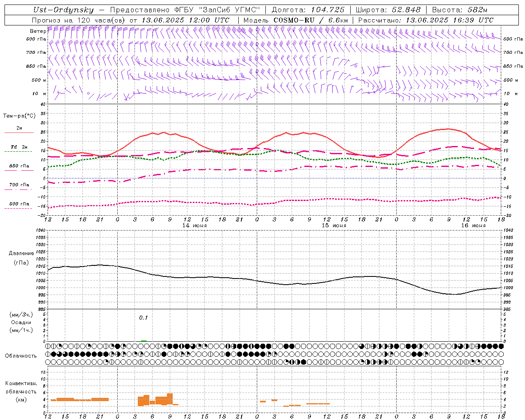Image resolution: width=525 pixels, height=420 pixels.
Task: Click the '(мм/1ч.)' precipitation unit label
Action: pos(21,330)
